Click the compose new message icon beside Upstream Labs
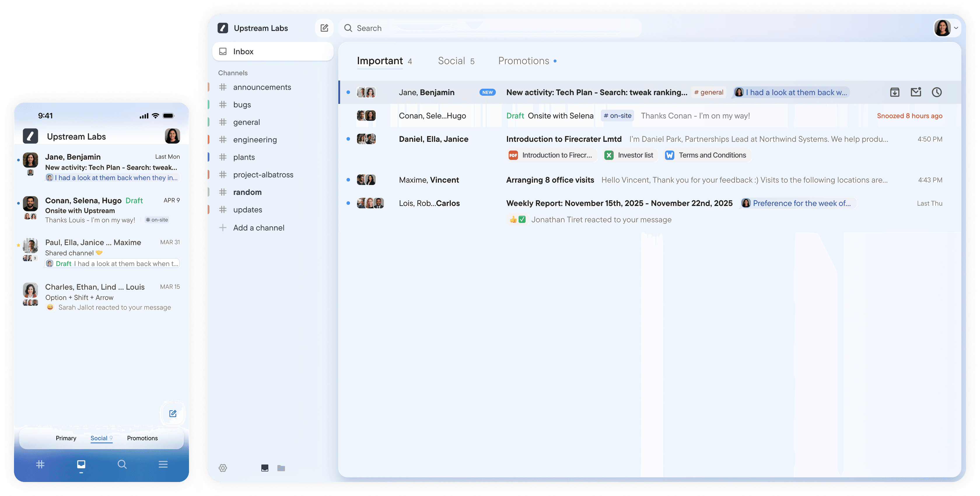 click(324, 28)
